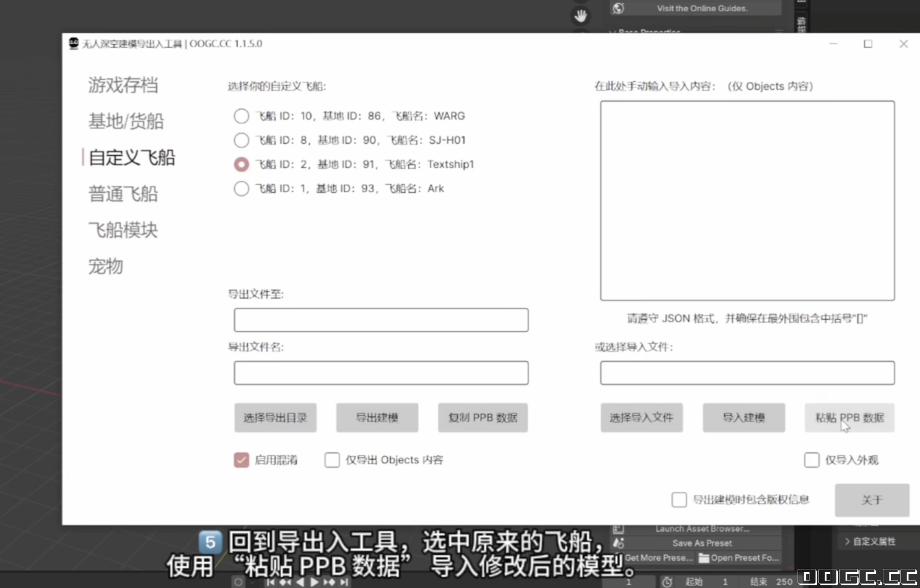The width and height of the screenshot is (920, 588).
Task: Click the 导出文件至 path input field
Action: pos(381,320)
